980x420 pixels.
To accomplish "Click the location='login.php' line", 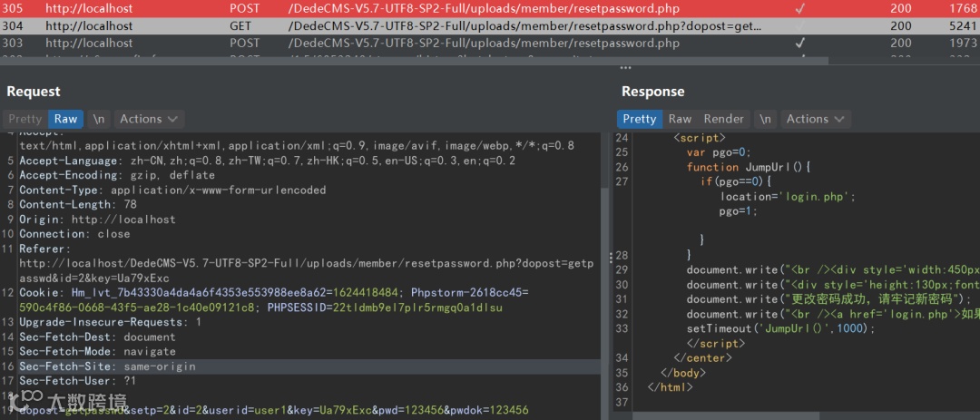I will (x=788, y=196).
